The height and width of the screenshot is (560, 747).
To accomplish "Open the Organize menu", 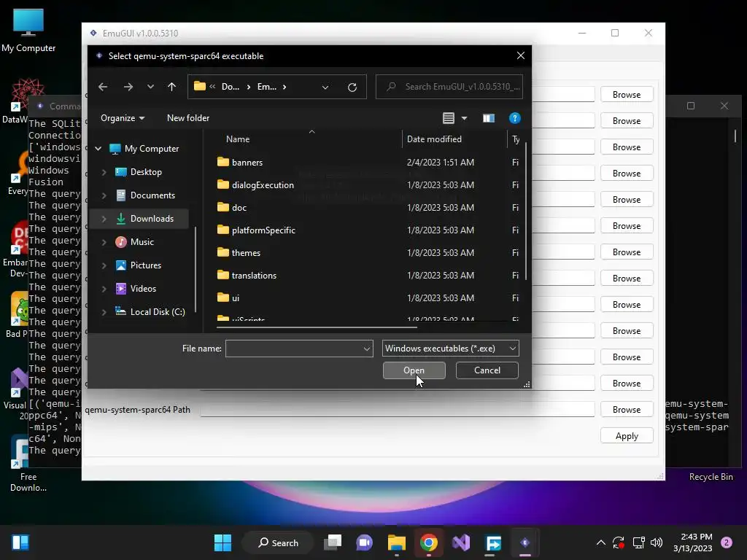I will tap(123, 118).
